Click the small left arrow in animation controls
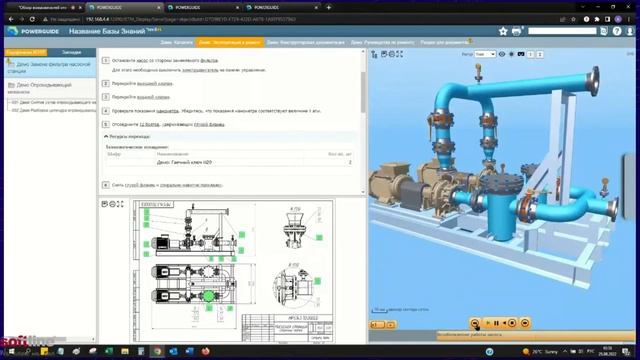 [x=504, y=323]
